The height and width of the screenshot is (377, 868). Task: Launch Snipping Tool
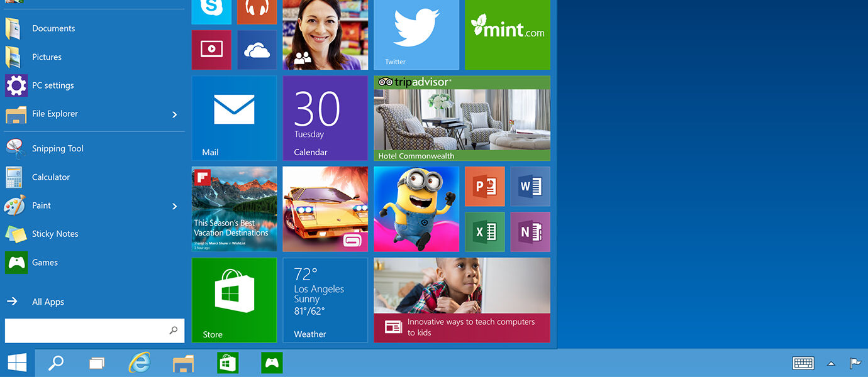[94, 148]
